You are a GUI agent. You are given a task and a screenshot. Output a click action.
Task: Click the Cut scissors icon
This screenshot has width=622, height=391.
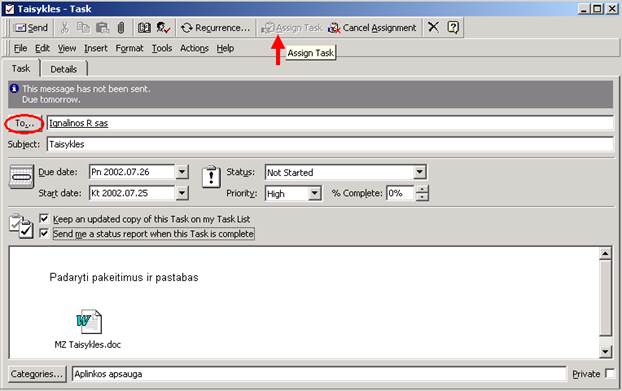click(x=65, y=28)
